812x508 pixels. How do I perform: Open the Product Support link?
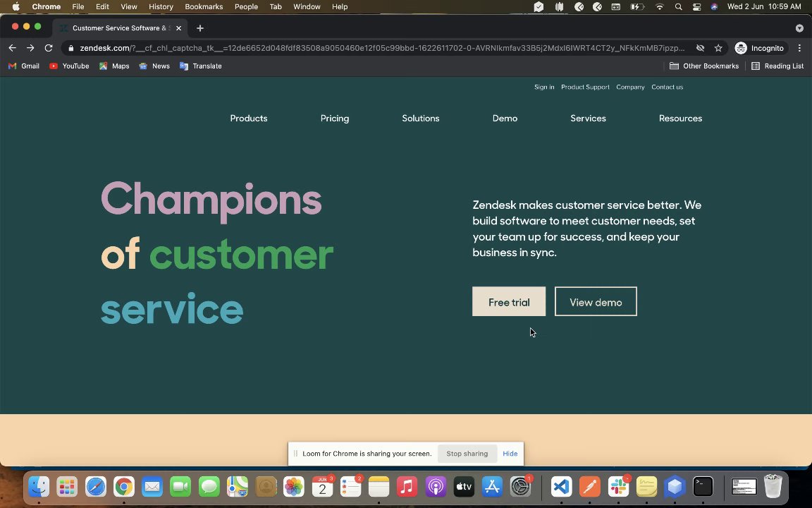585,87
